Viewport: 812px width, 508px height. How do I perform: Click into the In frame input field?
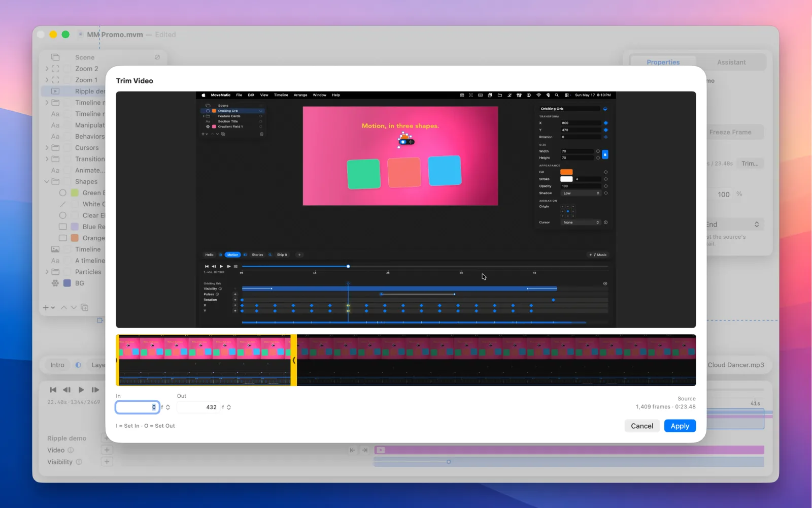(x=138, y=407)
